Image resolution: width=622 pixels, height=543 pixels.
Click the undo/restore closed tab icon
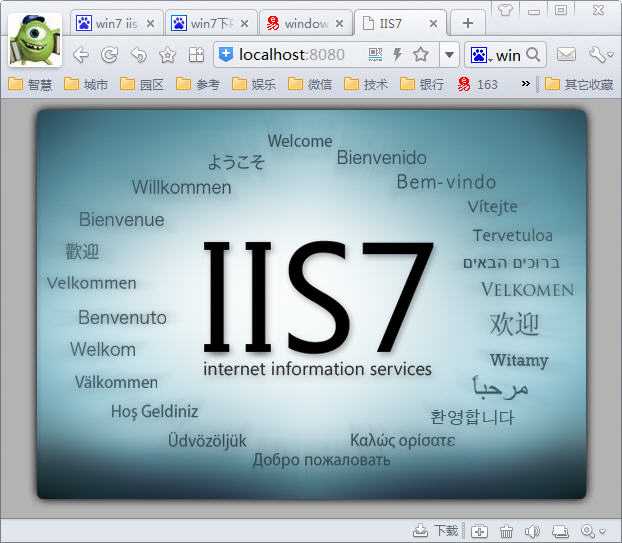[x=138, y=55]
